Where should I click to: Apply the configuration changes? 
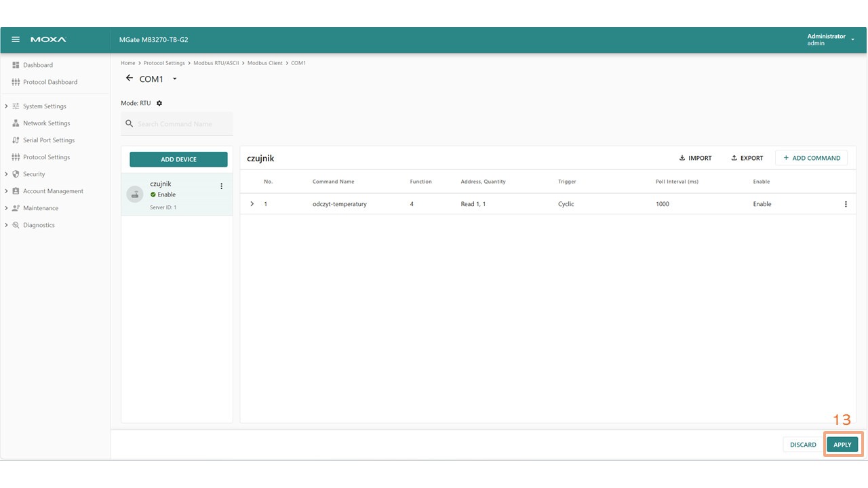point(842,445)
